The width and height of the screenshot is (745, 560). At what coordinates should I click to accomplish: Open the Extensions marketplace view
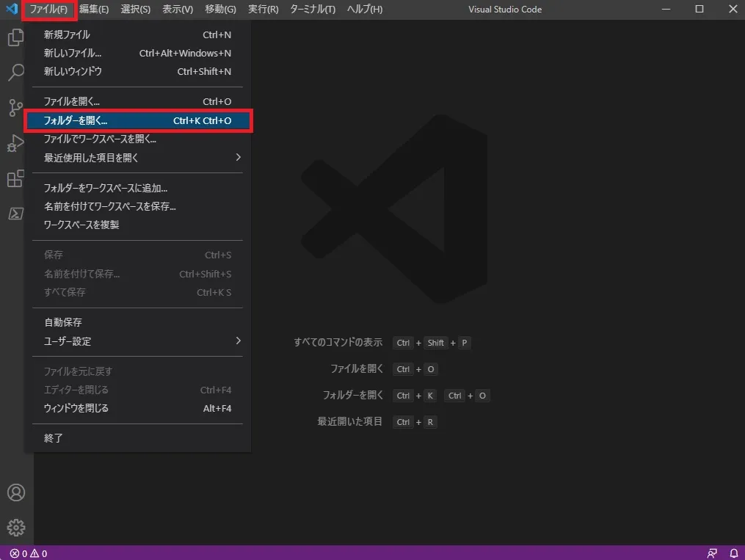tap(16, 178)
